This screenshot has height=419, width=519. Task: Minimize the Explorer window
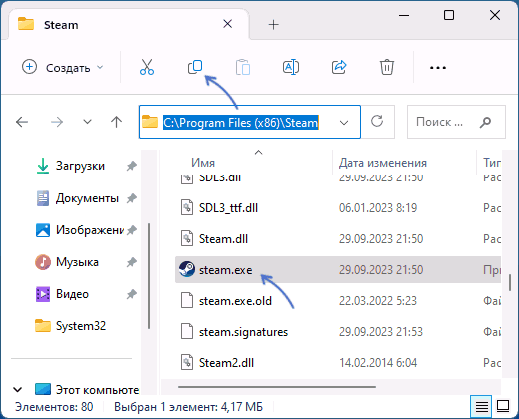[404, 15]
